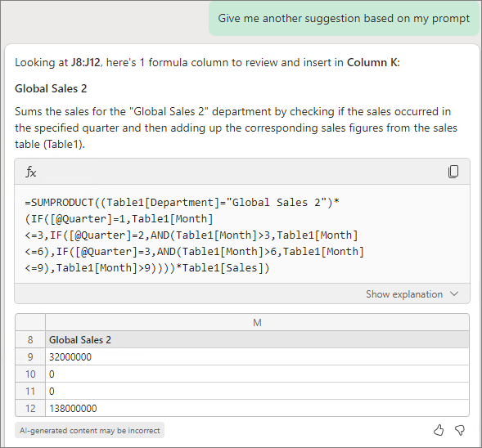Click inside the SUMPRODUCT formula code block
Image resolution: width=482 pixels, height=448 pixels.
[x=242, y=235]
